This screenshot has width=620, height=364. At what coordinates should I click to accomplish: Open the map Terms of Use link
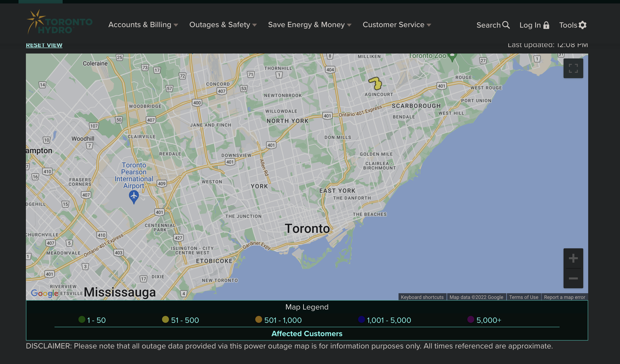[524, 297]
